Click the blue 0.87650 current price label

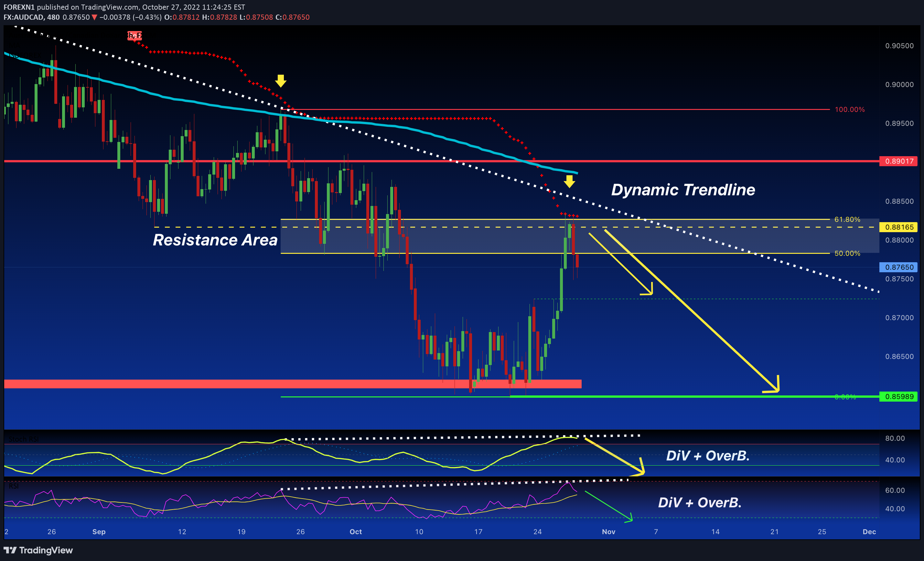(898, 267)
